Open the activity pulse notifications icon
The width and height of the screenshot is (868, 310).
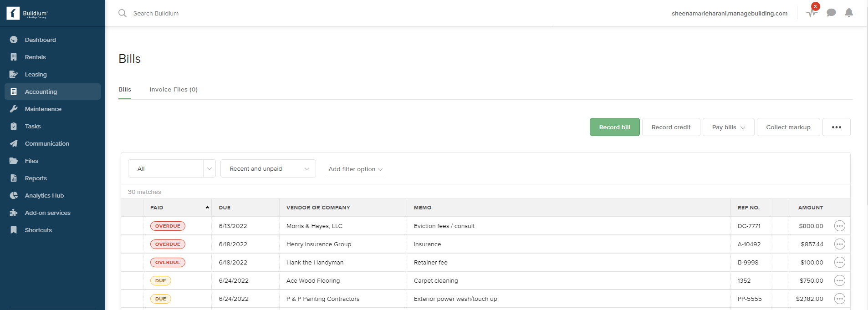(812, 13)
